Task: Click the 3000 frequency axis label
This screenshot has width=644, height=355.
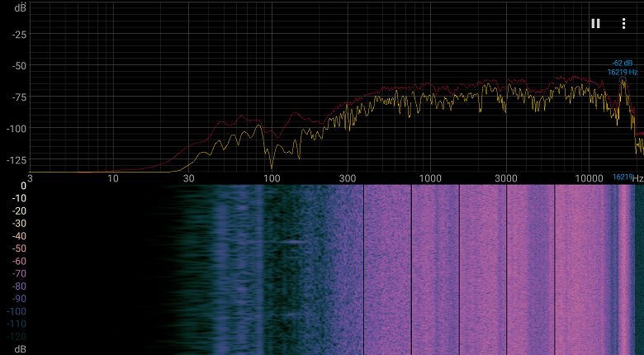Action: (x=505, y=178)
